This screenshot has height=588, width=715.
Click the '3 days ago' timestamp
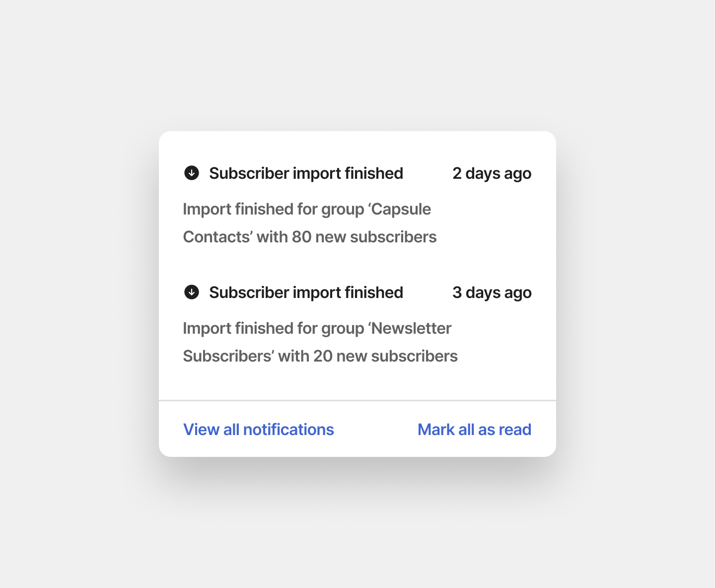point(492,293)
